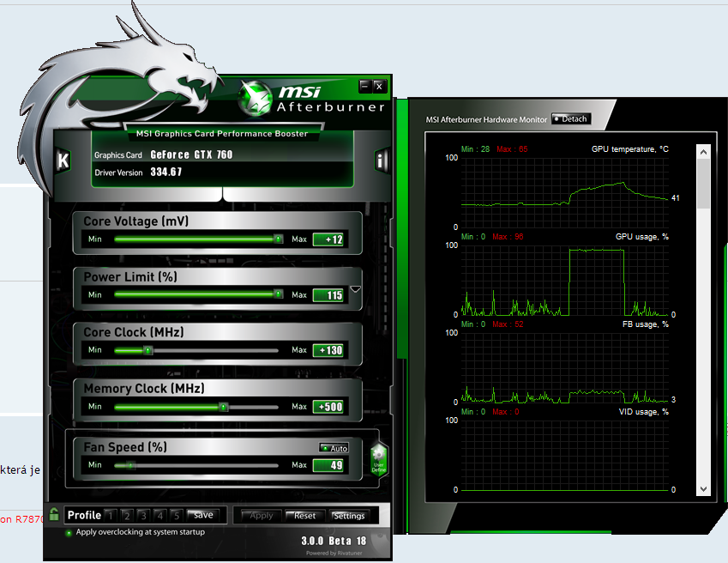728x563 pixels.
Task: Open the Settings dialog
Action: (x=349, y=516)
